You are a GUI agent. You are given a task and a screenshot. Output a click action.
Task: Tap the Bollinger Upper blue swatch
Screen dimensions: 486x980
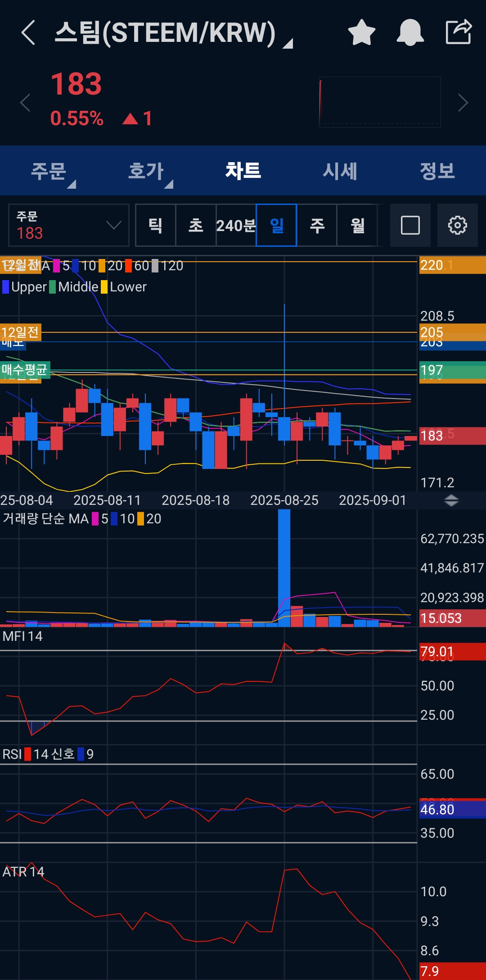[x=6, y=287]
